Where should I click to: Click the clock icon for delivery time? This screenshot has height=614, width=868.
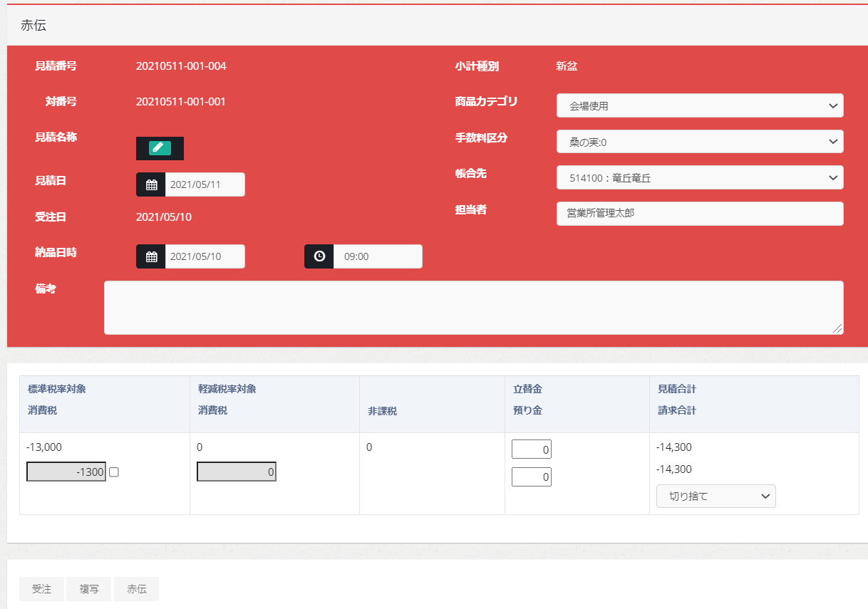[319, 256]
